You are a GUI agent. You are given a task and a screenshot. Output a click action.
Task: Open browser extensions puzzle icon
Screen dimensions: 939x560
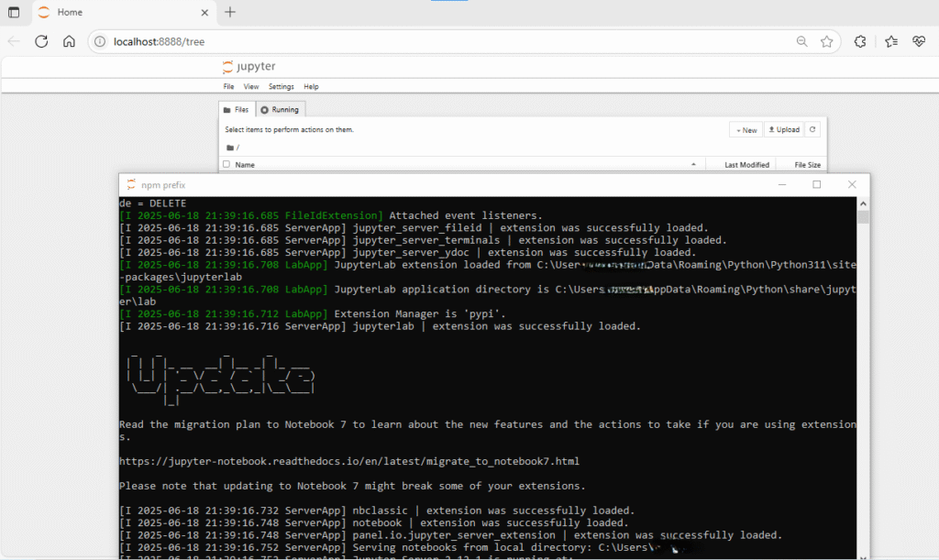point(860,41)
